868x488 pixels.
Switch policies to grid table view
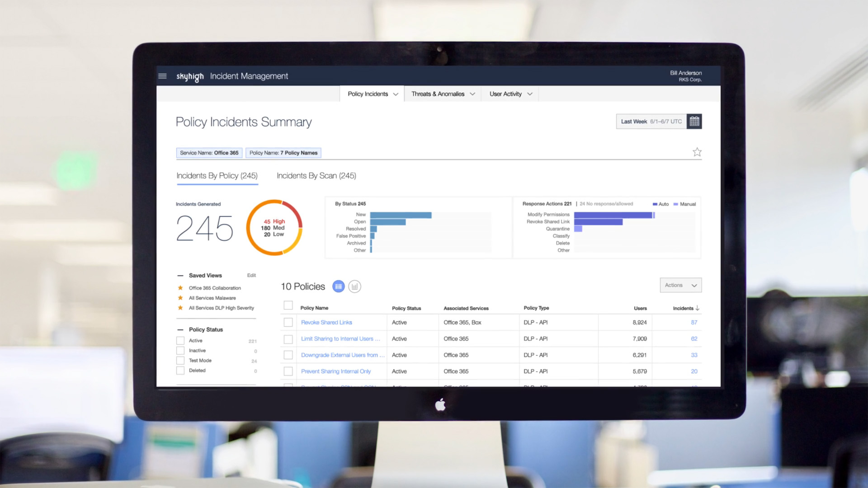click(338, 286)
